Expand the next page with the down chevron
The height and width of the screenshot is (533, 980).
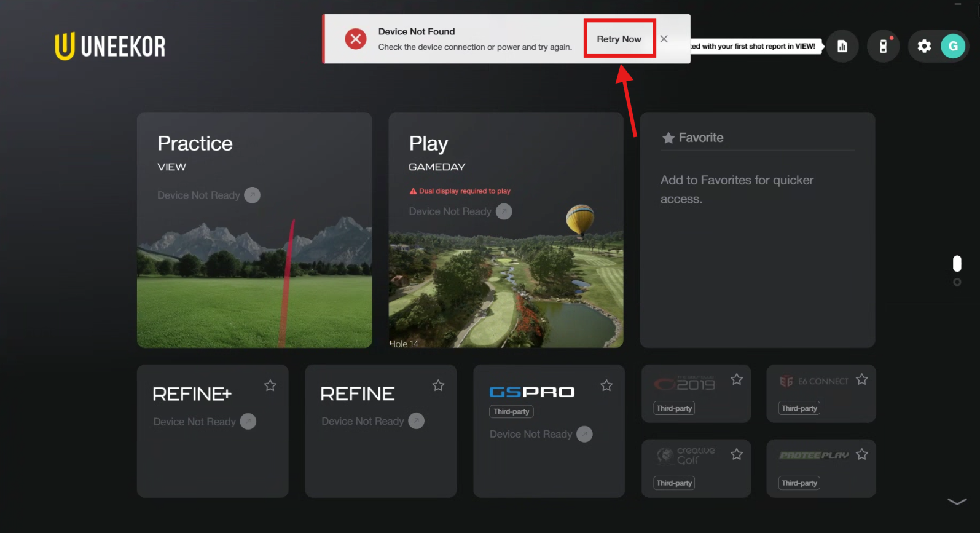coord(957,502)
